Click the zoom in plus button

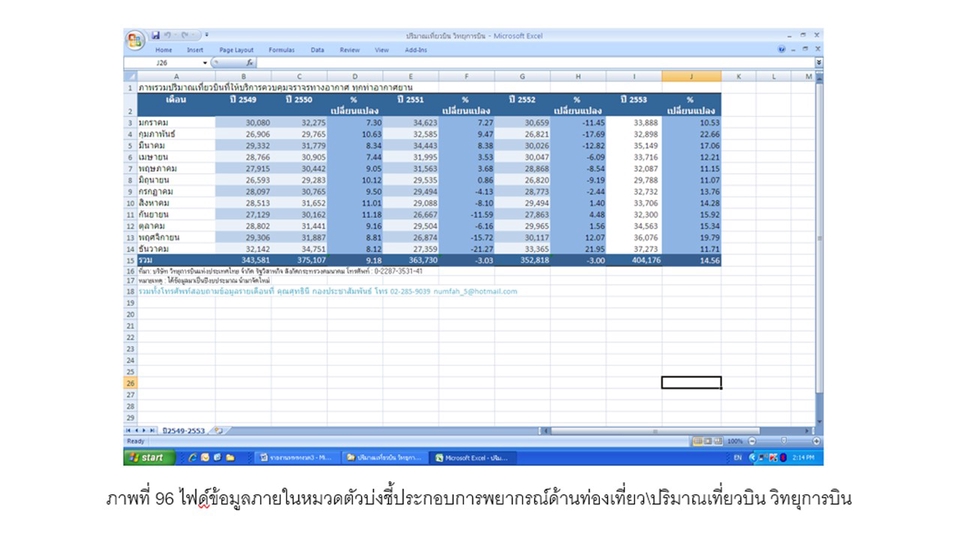816,441
